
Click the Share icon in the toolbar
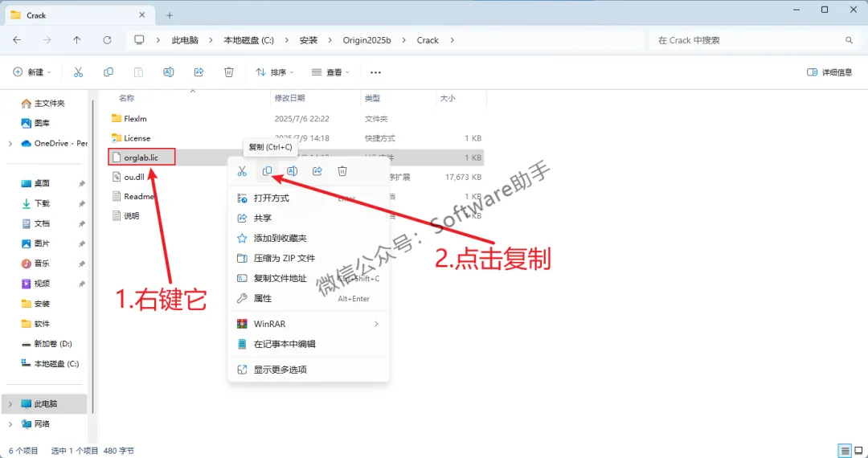tap(199, 72)
